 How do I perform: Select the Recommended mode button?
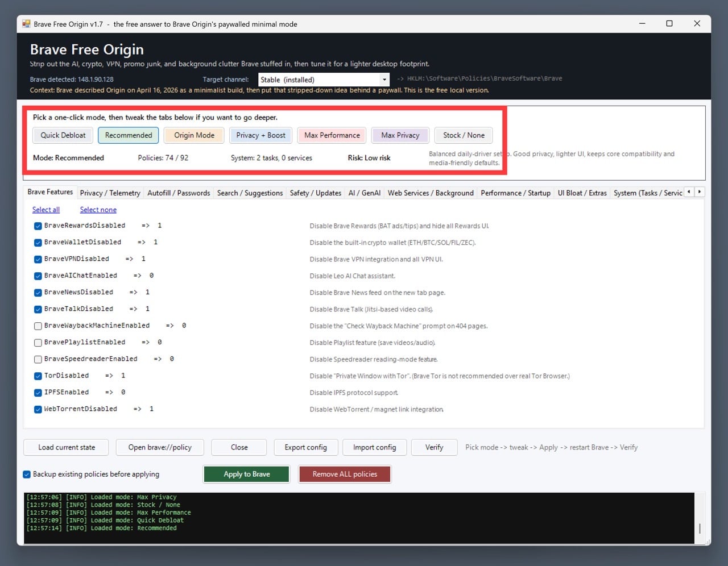pyautogui.click(x=129, y=135)
